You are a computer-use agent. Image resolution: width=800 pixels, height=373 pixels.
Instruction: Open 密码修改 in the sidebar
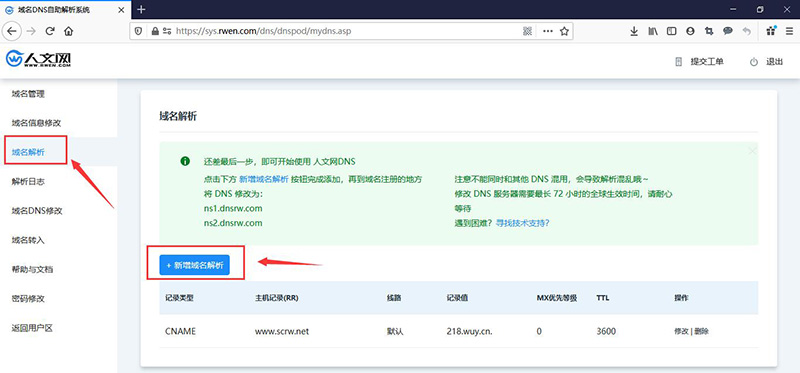pyautogui.click(x=28, y=299)
